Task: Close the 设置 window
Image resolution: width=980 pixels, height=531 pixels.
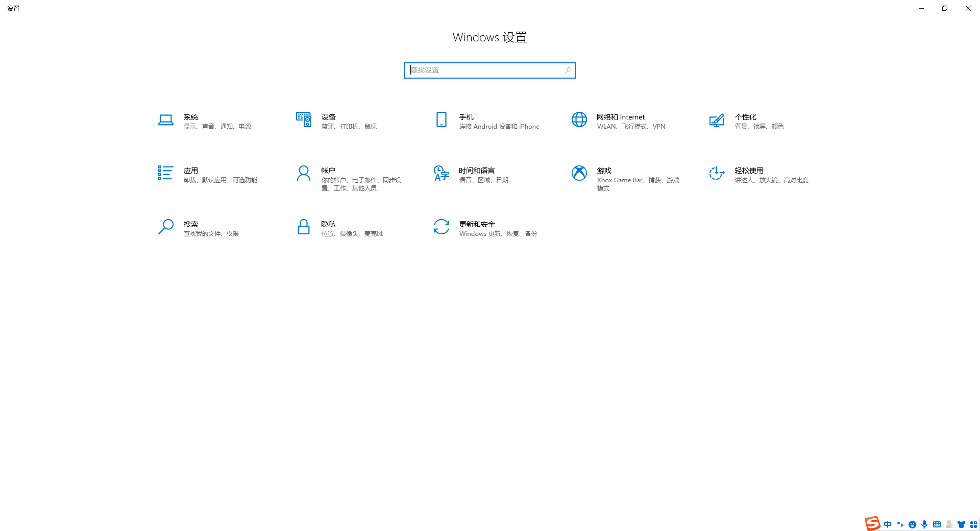Action: (968, 8)
